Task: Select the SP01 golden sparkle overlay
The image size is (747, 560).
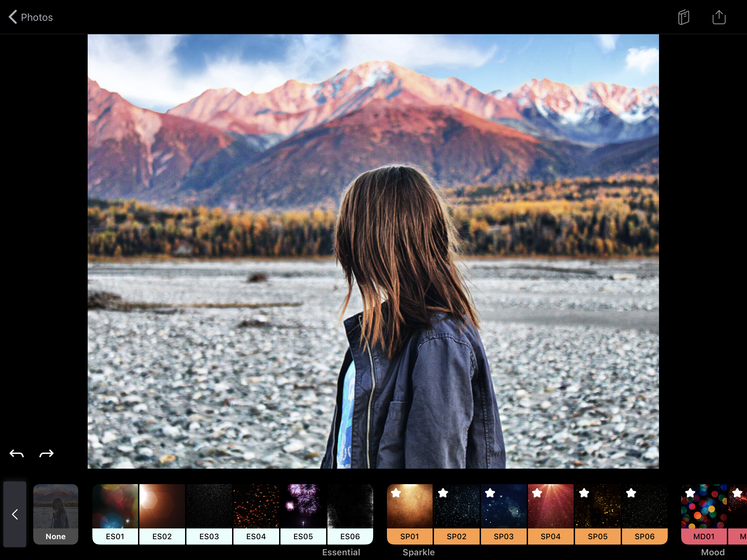Action: pos(410,514)
